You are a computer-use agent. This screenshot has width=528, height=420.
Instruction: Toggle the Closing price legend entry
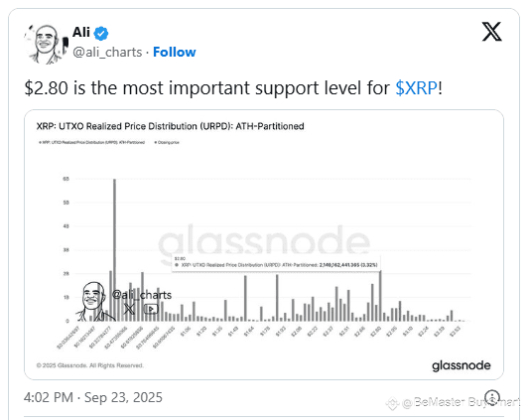click(167, 142)
